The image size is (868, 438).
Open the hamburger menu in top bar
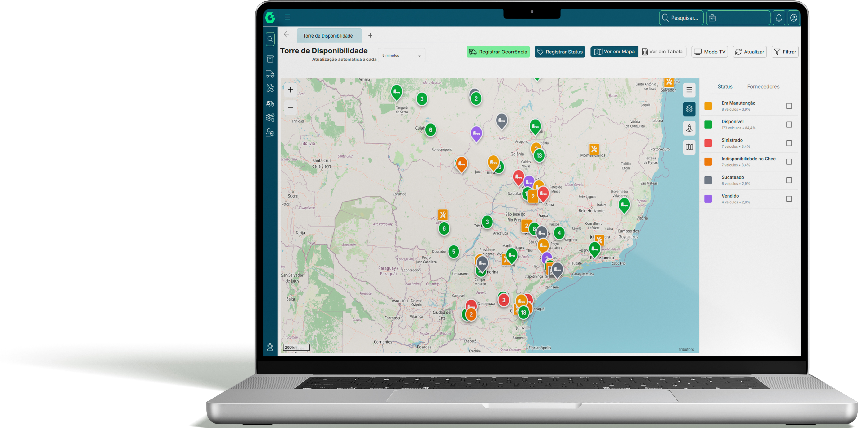tap(287, 17)
